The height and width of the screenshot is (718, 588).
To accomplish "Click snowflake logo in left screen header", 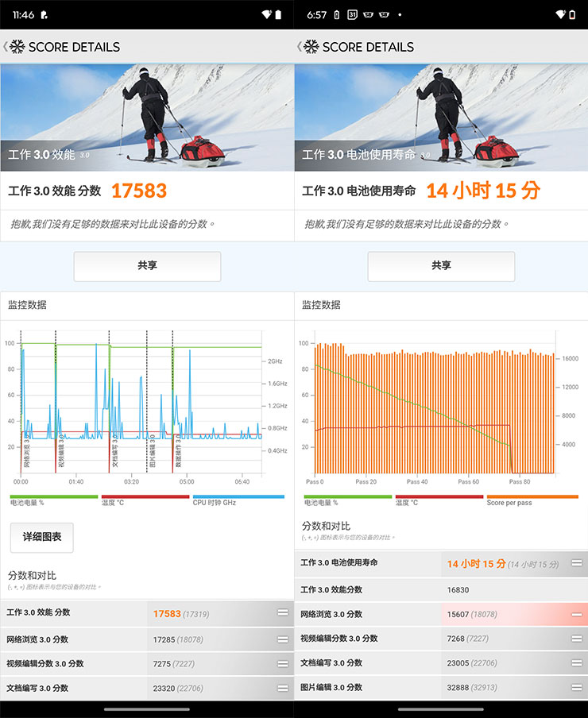I will [x=17, y=47].
